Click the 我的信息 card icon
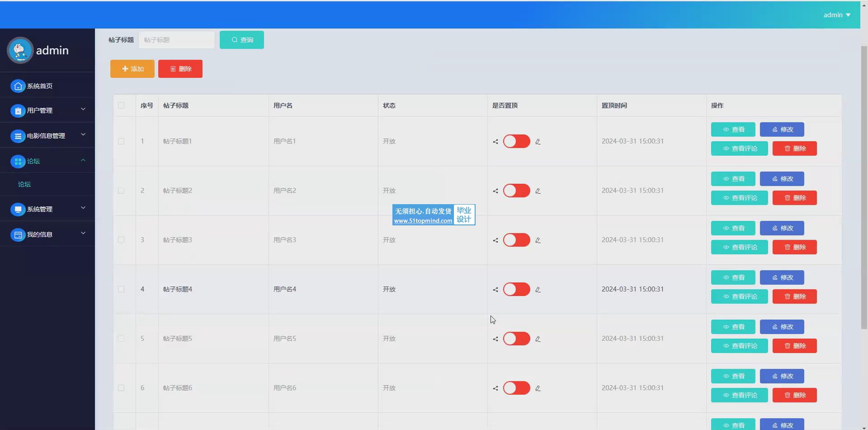 coord(18,234)
